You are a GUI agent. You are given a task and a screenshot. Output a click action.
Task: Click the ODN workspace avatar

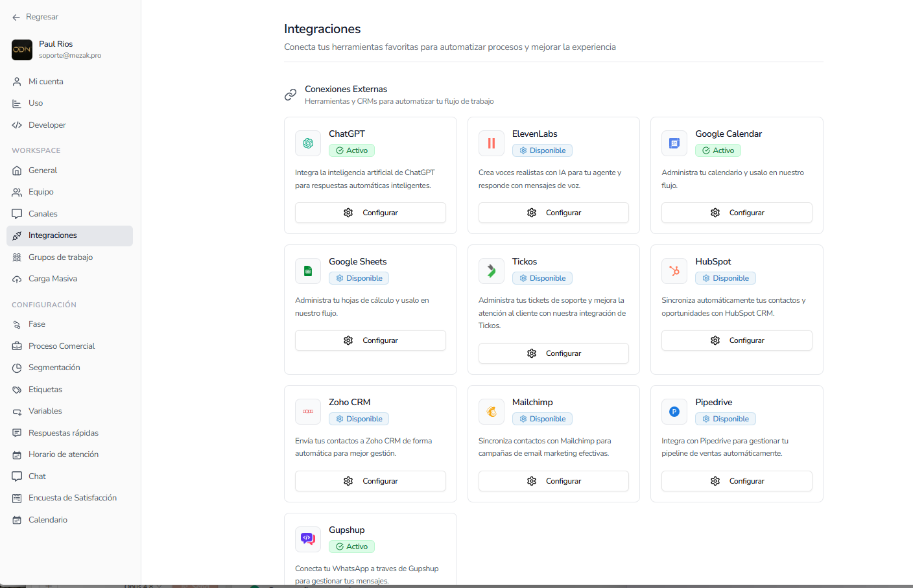22,49
